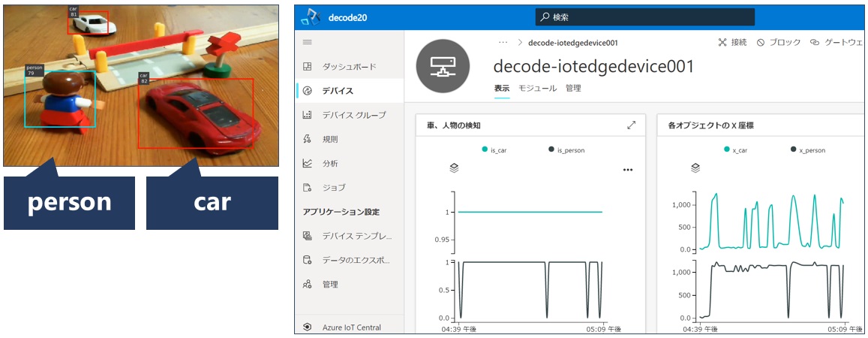
Task: Click the device template icon in the sidebar
Action: point(308,236)
